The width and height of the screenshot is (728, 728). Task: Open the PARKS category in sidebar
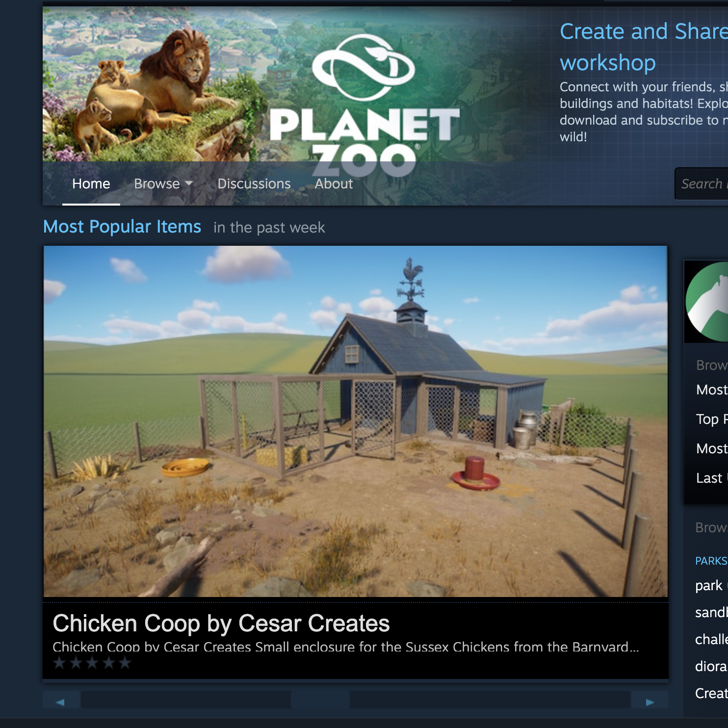[x=711, y=561]
